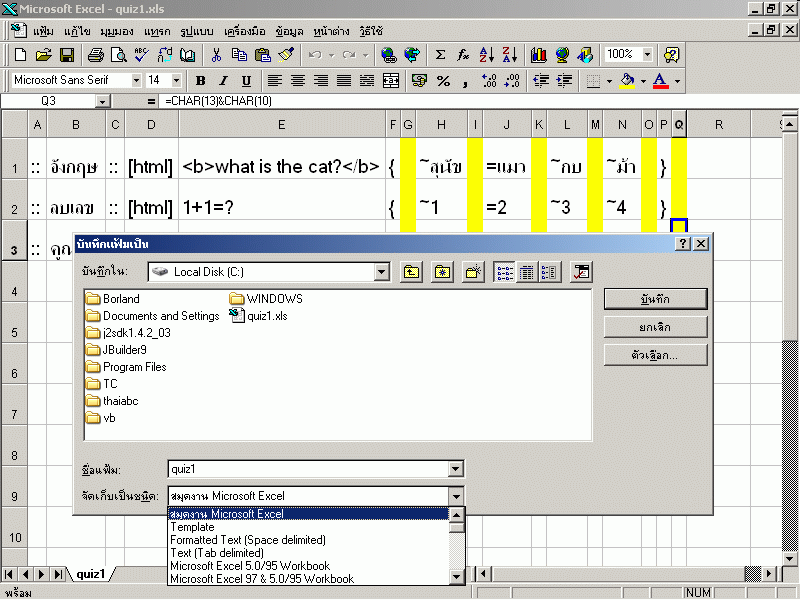Switch the file dialog to Details view

(x=526, y=271)
